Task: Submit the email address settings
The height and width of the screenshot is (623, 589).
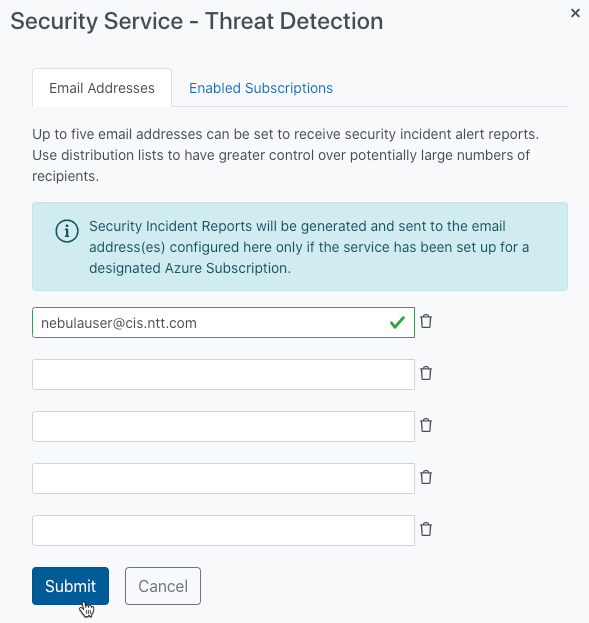Action: (70, 586)
